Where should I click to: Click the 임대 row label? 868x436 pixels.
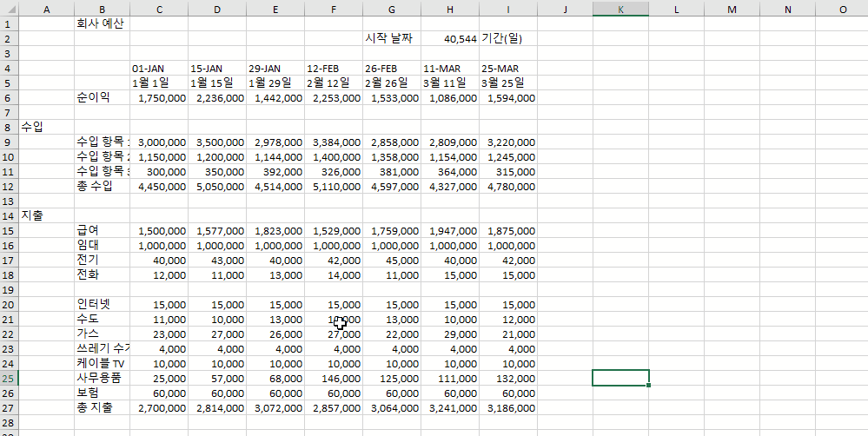103,245
